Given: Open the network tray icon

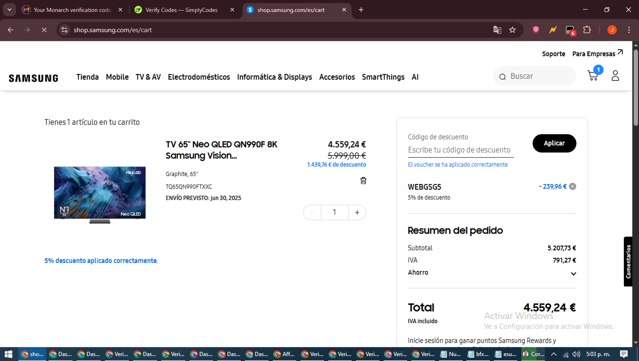Looking at the screenshot, I should (566, 354).
